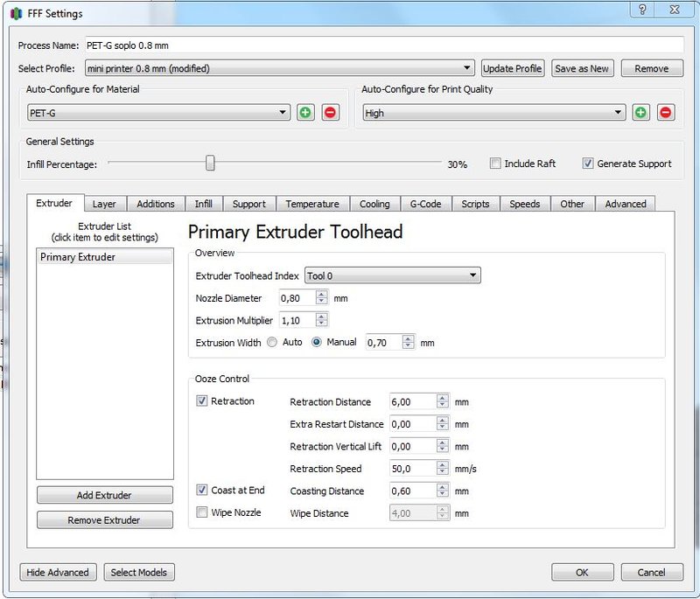Switch to the Other tab
Screen dimensions: 700x599
coord(572,204)
